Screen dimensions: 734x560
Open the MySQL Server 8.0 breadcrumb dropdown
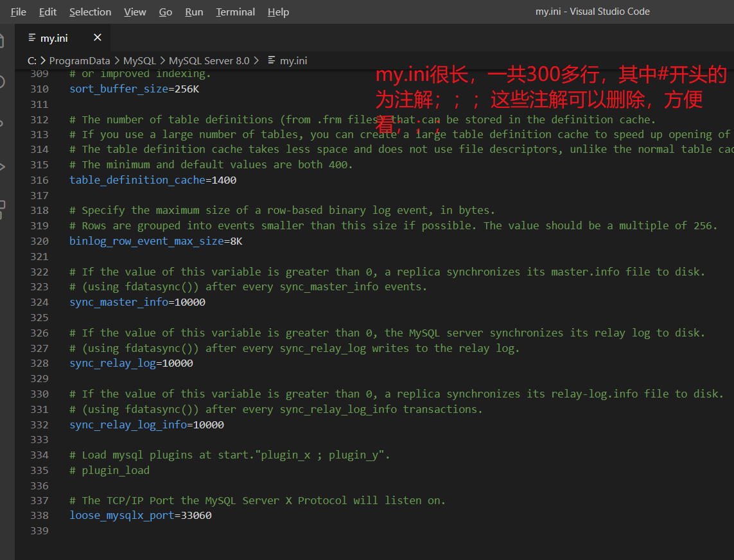[209, 60]
